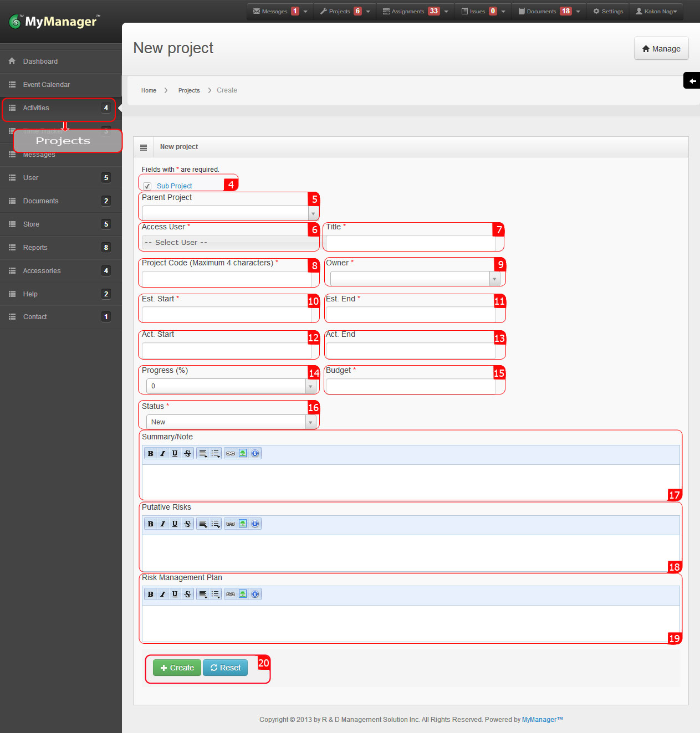Click the black back-arrow tab at right edge
Screen dimensions: 700x733
[x=692, y=81]
